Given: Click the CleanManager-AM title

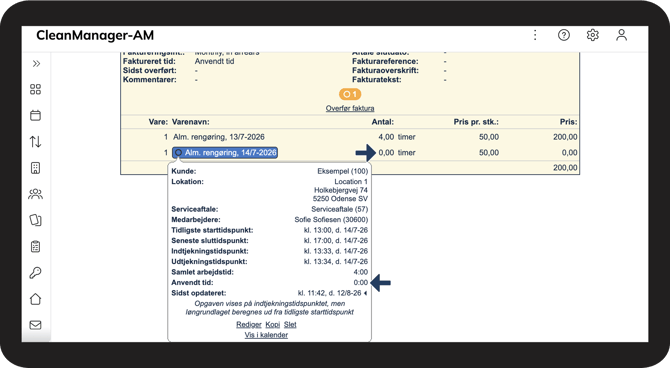Looking at the screenshot, I should [x=95, y=35].
